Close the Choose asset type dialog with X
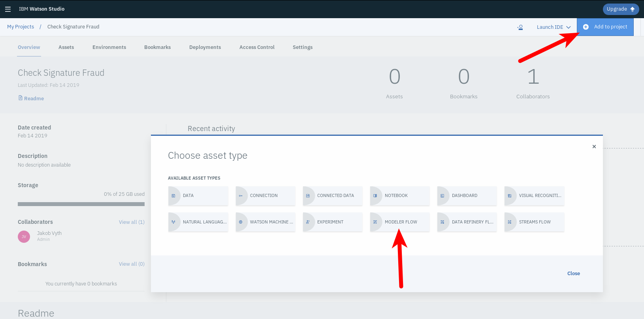This screenshot has width=644, height=319. [594, 146]
